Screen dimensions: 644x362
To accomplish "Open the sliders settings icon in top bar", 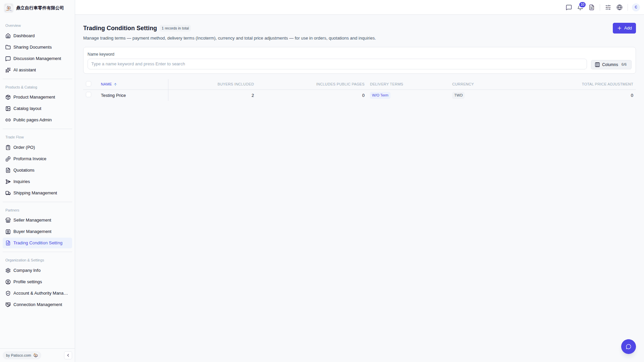I will 608,7.
